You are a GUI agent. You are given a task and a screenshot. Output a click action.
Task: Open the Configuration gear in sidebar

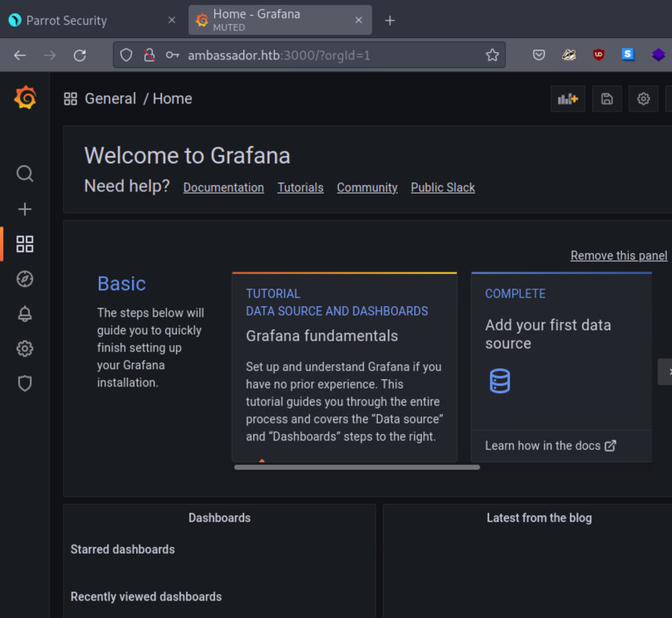tap(25, 349)
